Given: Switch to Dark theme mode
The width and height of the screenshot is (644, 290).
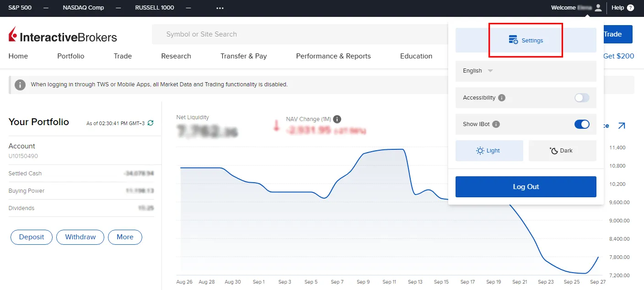Looking at the screenshot, I should pyautogui.click(x=562, y=151).
